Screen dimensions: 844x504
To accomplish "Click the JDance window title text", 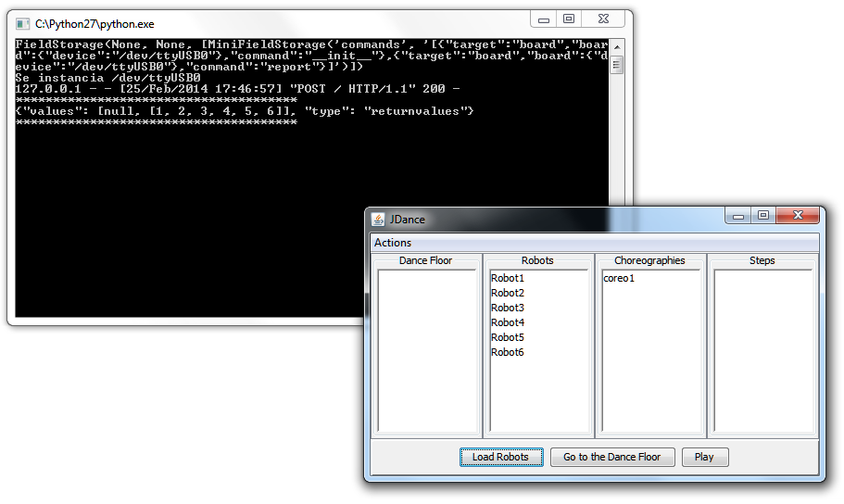I will tap(408, 220).
